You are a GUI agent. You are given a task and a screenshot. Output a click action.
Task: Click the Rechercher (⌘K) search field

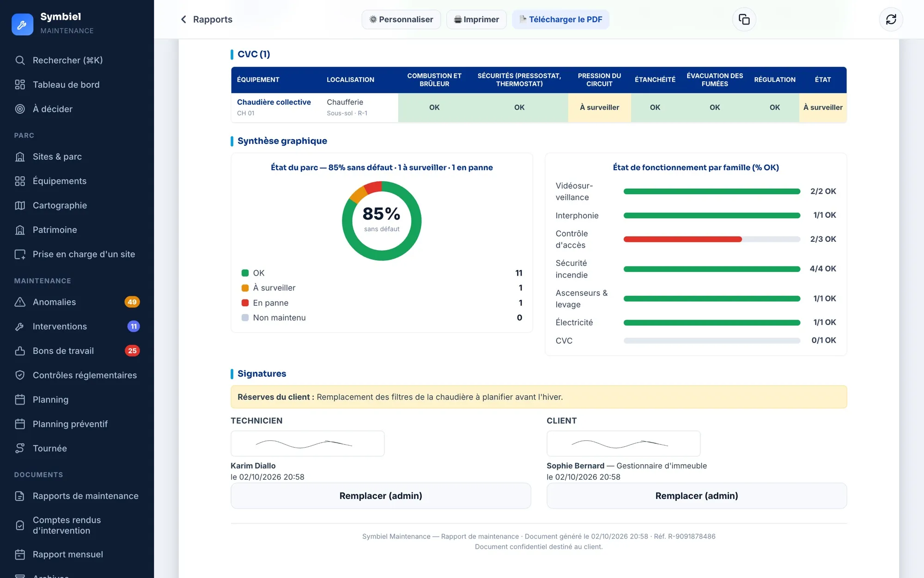click(x=77, y=61)
